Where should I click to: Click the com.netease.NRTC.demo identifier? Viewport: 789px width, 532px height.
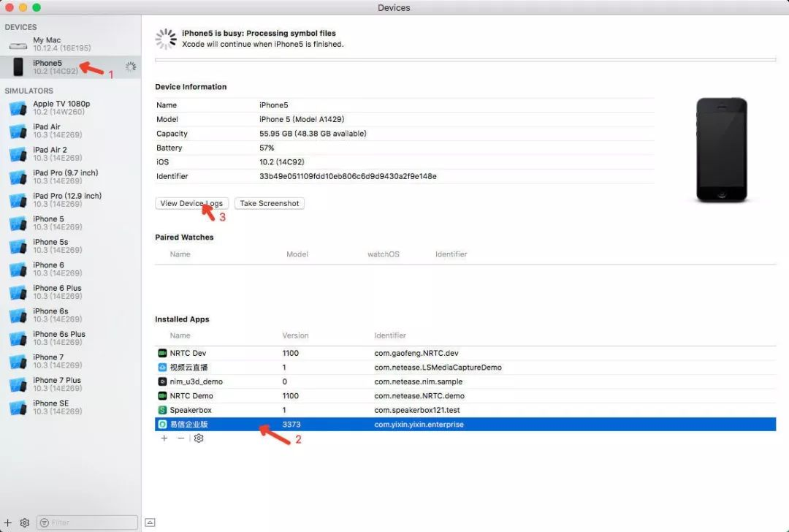coord(419,395)
